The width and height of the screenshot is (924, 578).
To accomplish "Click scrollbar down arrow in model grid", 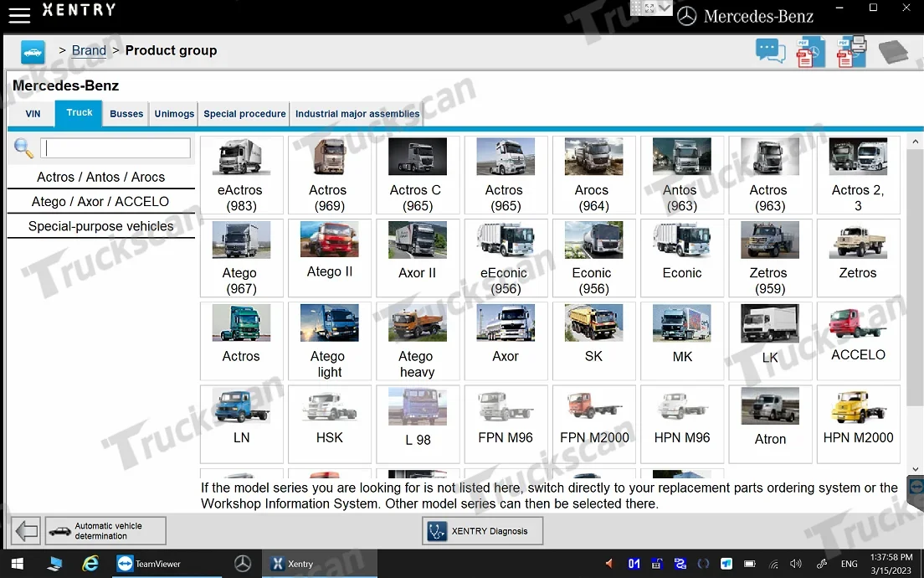I will pyautogui.click(x=915, y=469).
